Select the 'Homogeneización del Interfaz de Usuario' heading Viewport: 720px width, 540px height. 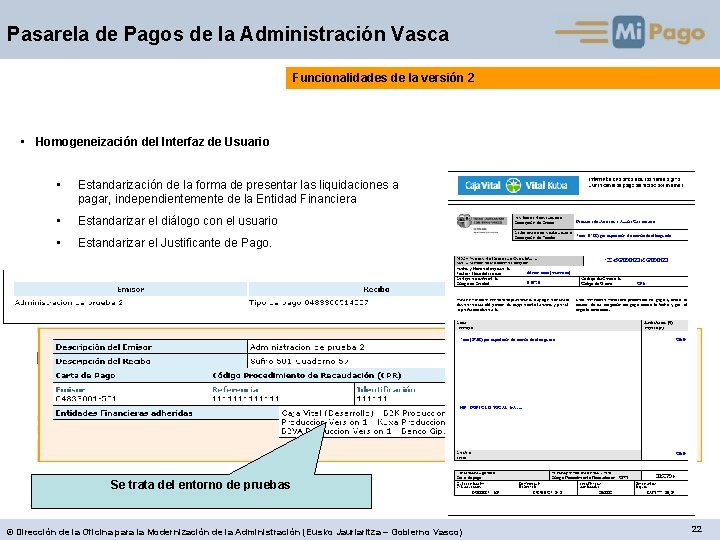[152, 141]
